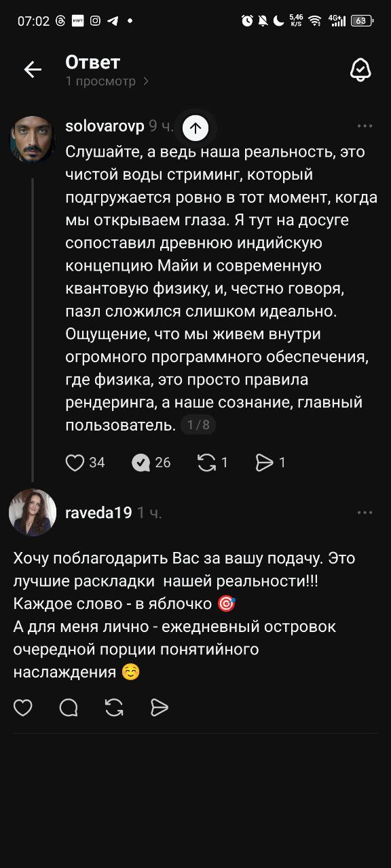Open more options for solovarovp's post
391x868 pixels.
point(365,126)
